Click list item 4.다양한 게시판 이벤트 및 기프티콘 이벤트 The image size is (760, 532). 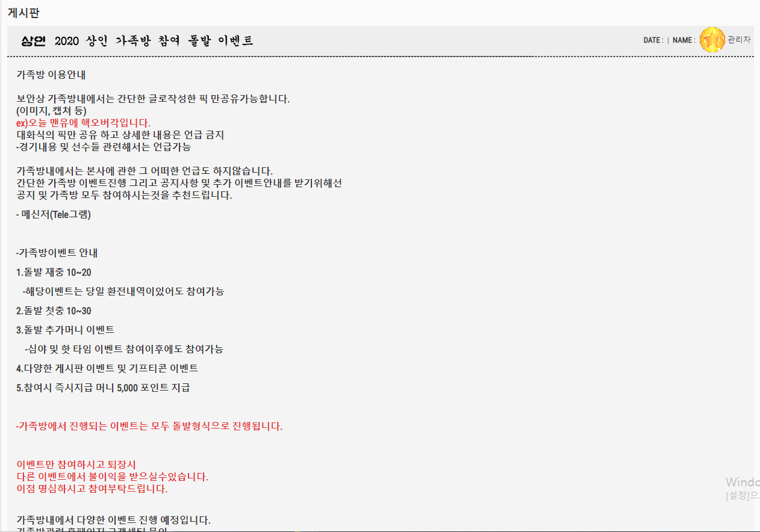tap(107, 368)
